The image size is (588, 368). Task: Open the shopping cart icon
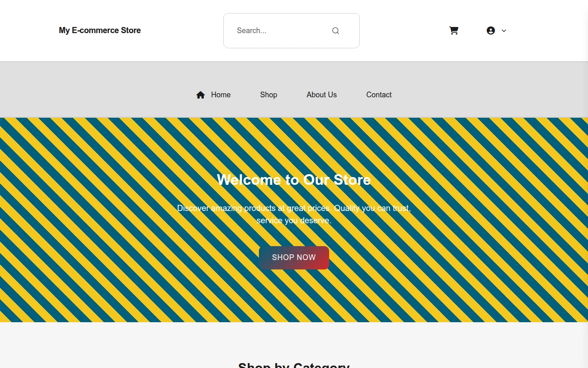coord(454,31)
